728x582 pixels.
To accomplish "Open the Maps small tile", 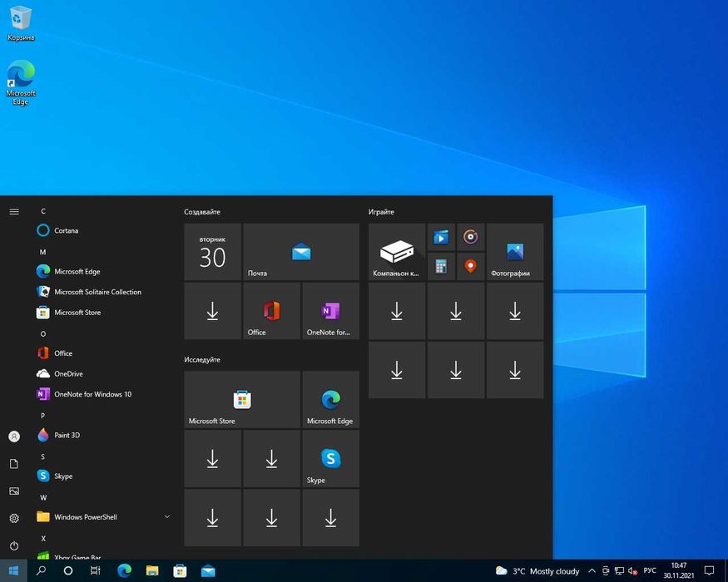I will point(470,266).
